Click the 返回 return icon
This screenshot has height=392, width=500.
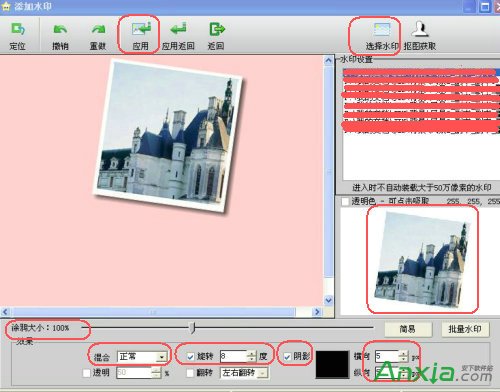click(x=217, y=29)
